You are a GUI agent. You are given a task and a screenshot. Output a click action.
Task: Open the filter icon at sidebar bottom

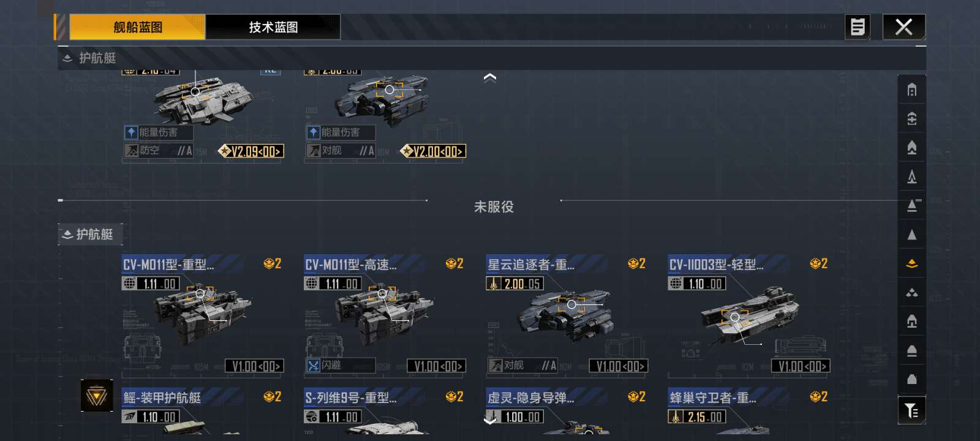pos(911,410)
